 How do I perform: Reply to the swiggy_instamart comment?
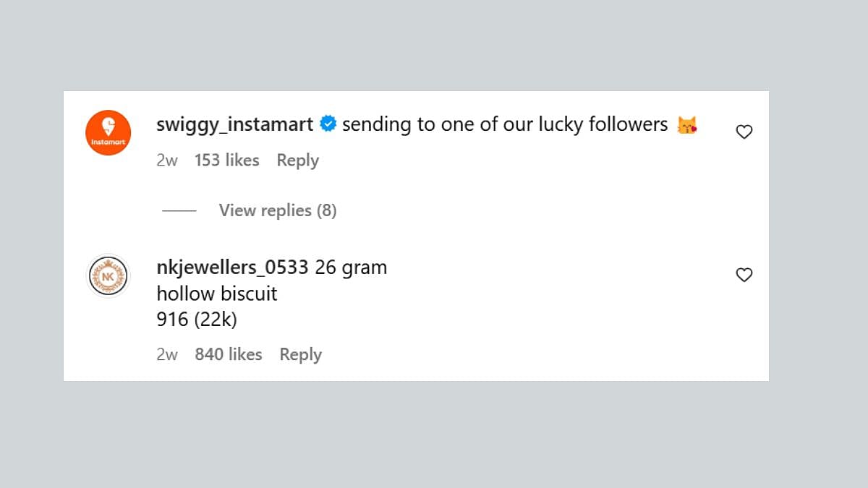(297, 160)
